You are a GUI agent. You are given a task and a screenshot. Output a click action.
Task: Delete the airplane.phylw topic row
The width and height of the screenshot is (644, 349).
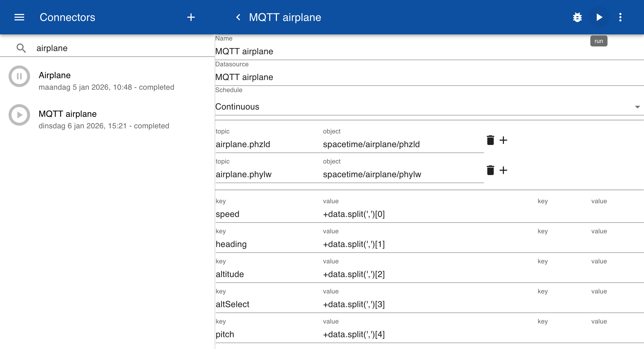pos(490,170)
